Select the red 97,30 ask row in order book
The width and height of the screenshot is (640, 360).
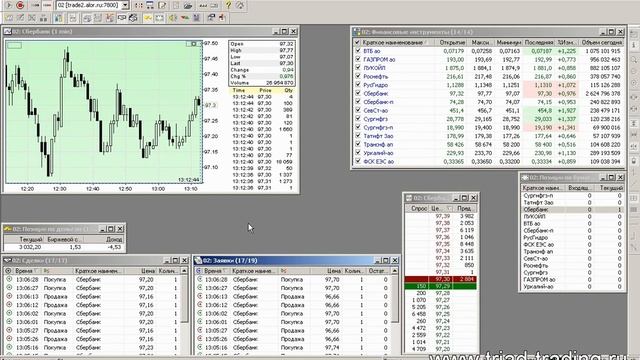[440, 279]
